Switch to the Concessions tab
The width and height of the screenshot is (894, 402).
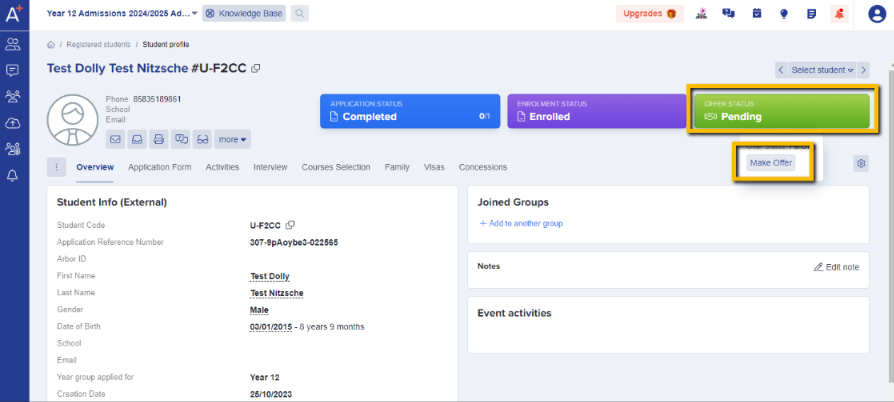pos(483,167)
